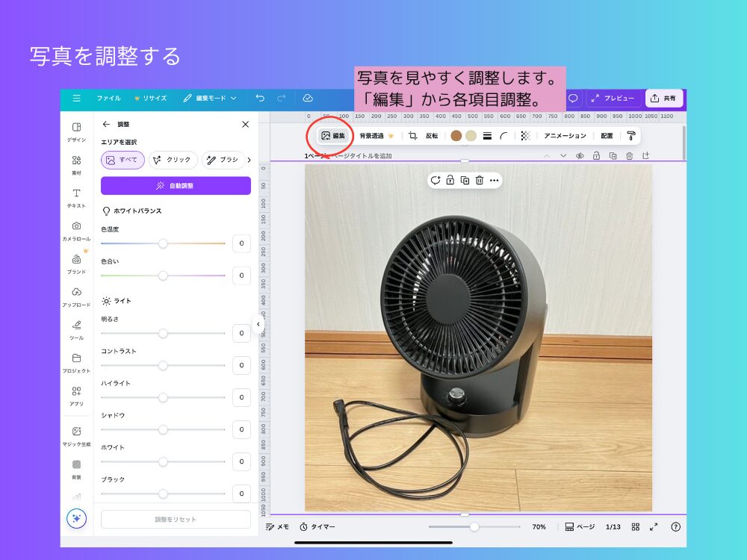747x560 pixels.
Task: Open the transparency checkerboard icon
Action: click(526, 136)
